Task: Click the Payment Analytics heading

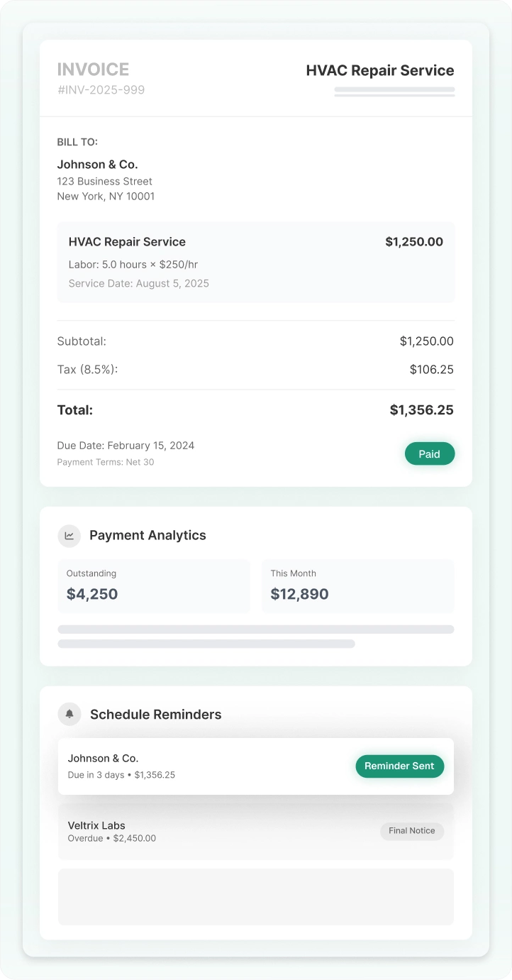Action: (x=148, y=536)
